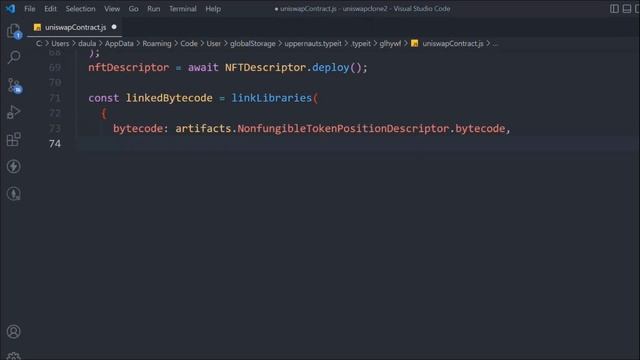This screenshot has width=640, height=360.
Task: Click the uppernauts.typeit breadcrumb segment
Action: 313,43
